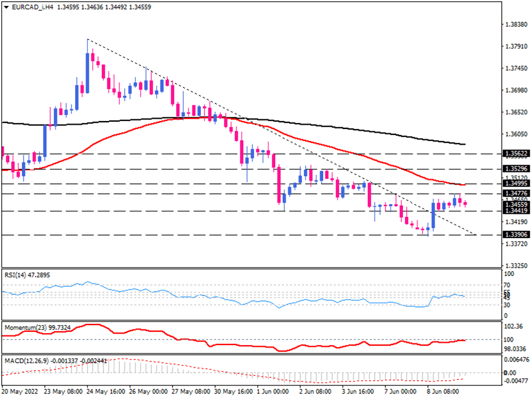This screenshot has width=532, height=399.
Task: Click the 26 May 00:00 time label
Action: click(x=148, y=392)
